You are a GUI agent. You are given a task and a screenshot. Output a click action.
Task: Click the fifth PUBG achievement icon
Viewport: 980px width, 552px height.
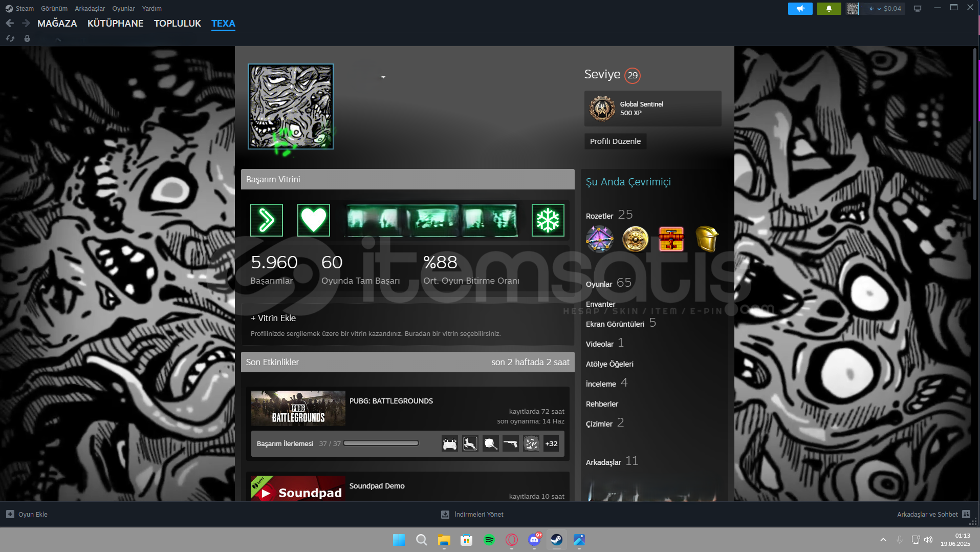[531, 443]
